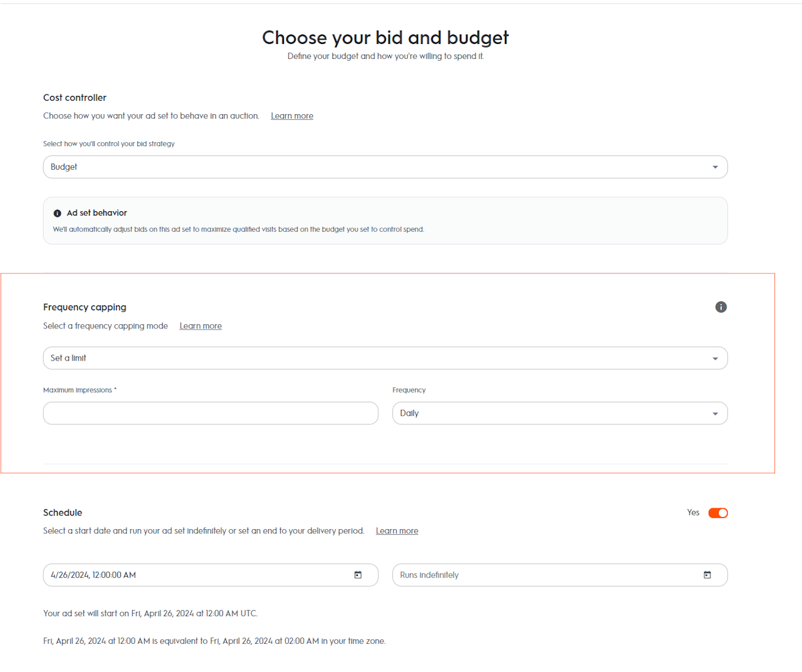Open the end date calendar picker icon
Image resolution: width=802 pixels, height=672 pixels.
pos(707,575)
